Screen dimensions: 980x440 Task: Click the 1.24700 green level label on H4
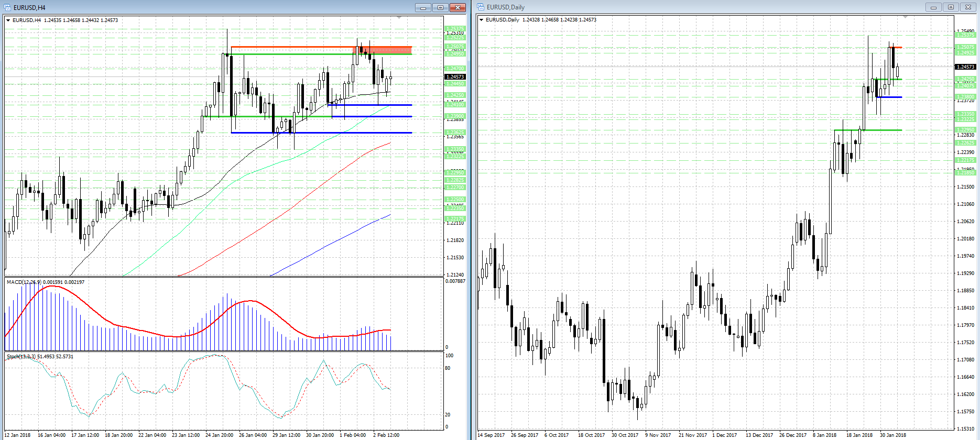pos(455,69)
